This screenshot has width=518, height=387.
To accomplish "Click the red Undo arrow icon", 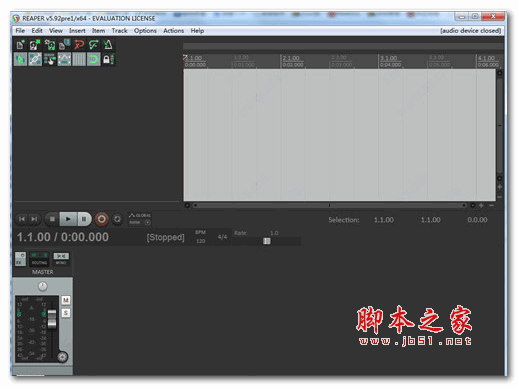I will (79, 45).
